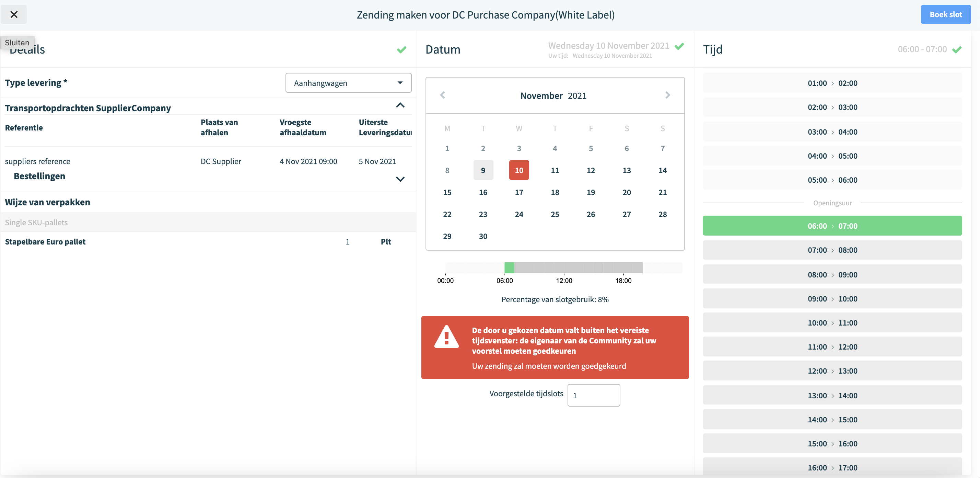This screenshot has width=980, height=478.
Task: Click the green checkmark in Tijd header
Action: click(x=957, y=49)
